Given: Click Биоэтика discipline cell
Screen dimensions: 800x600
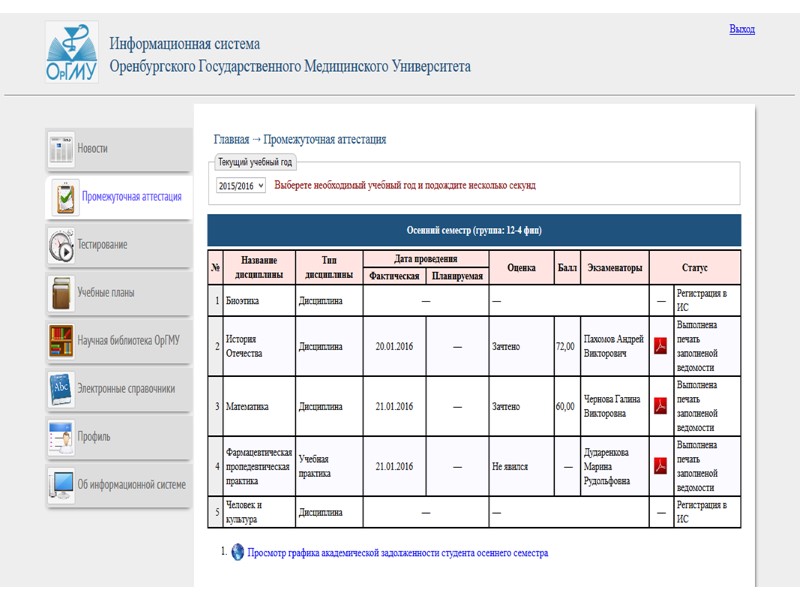Looking at the screenshot, I should [259, 301].
